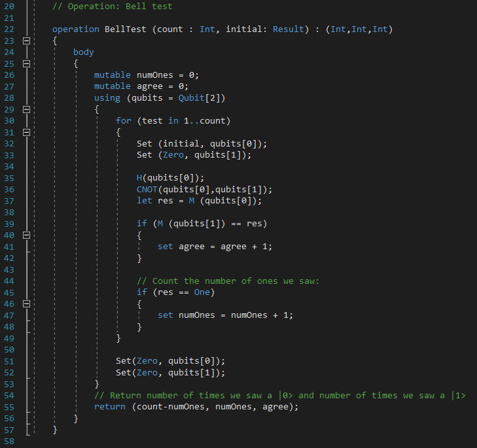Click 'set numOnes = numOnes + 1;' statement

pyautogui.click(x=225, y=315)
